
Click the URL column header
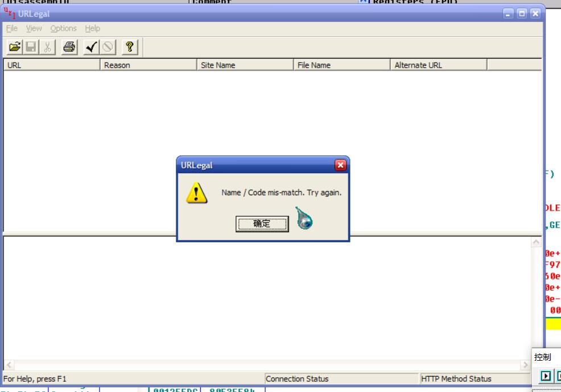tap(51, 65)
